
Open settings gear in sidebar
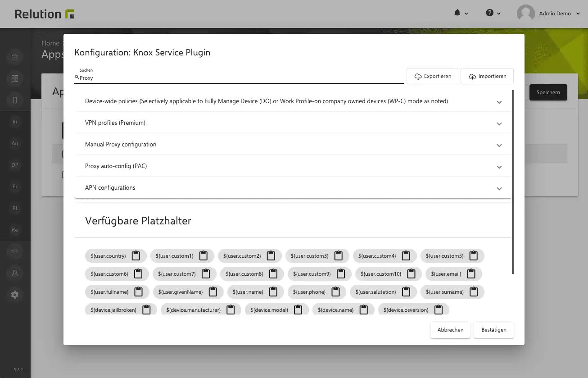[15, 295]
